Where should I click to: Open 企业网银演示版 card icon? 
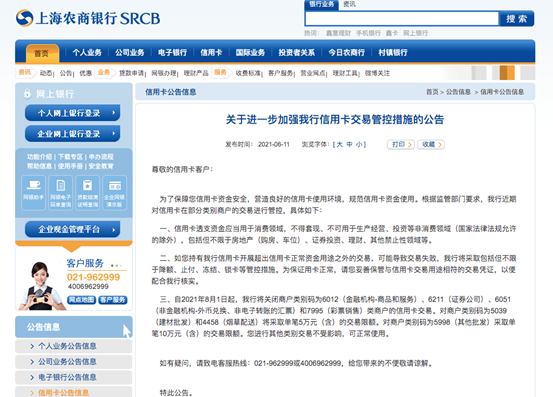(115, 193)
